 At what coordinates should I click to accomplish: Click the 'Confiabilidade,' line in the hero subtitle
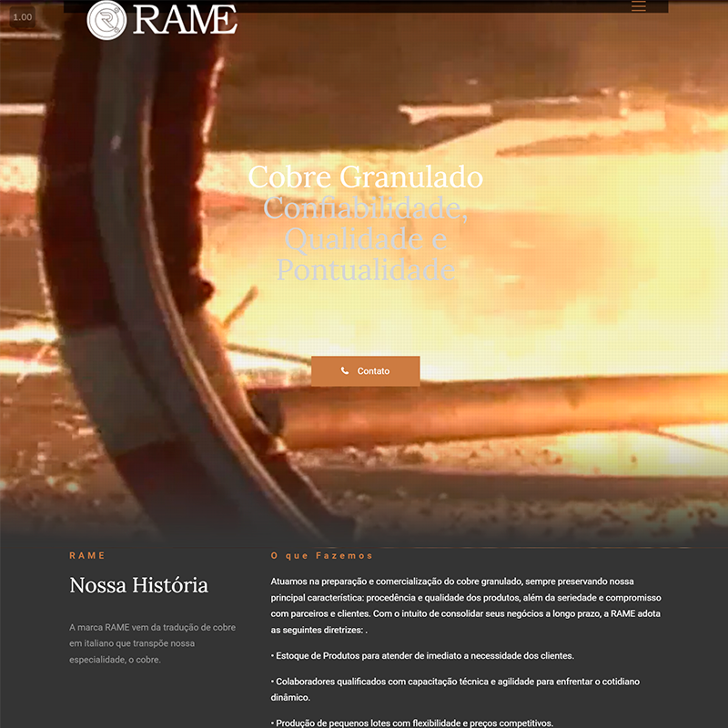click(x=365, y=208)
